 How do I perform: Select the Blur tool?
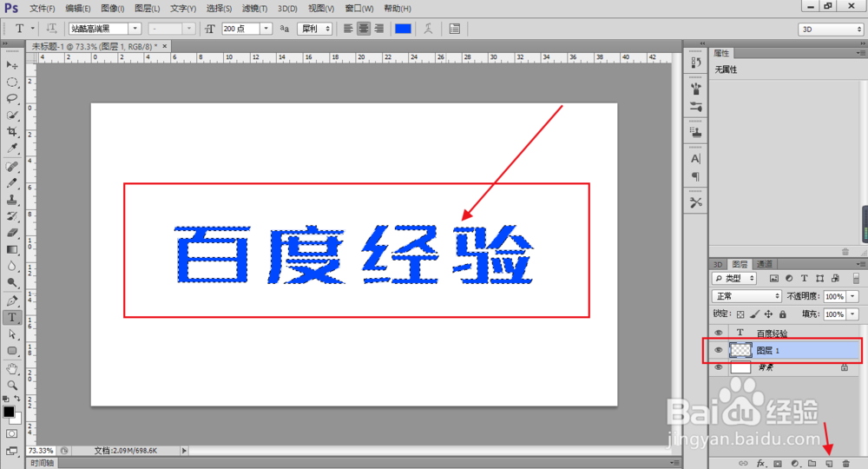tap(11, 267)
